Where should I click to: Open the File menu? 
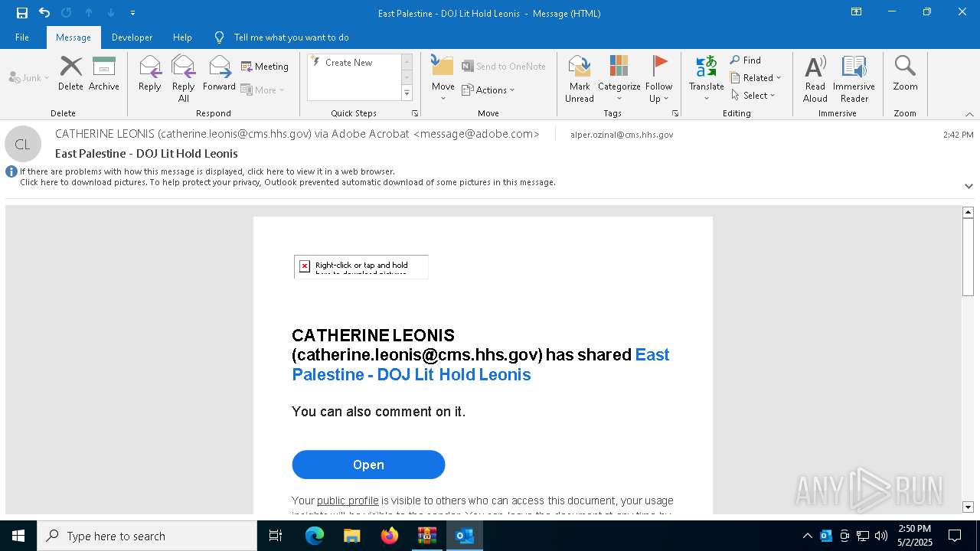[x=22, y=37]
